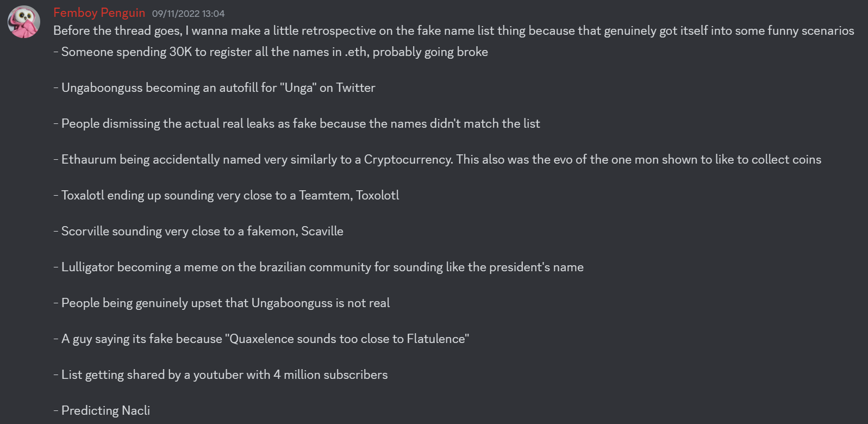Click the "Predicting Nacli" line

[105, 410]
